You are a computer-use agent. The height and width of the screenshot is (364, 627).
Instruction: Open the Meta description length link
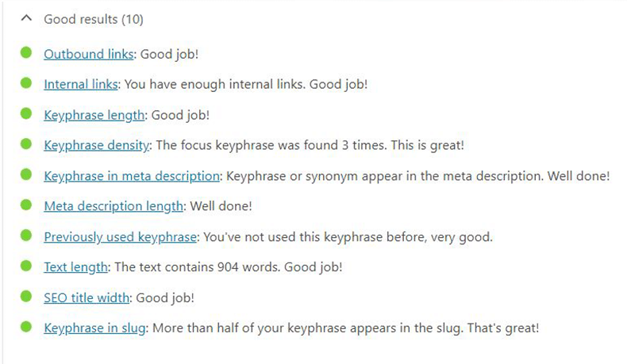(113, 206)
